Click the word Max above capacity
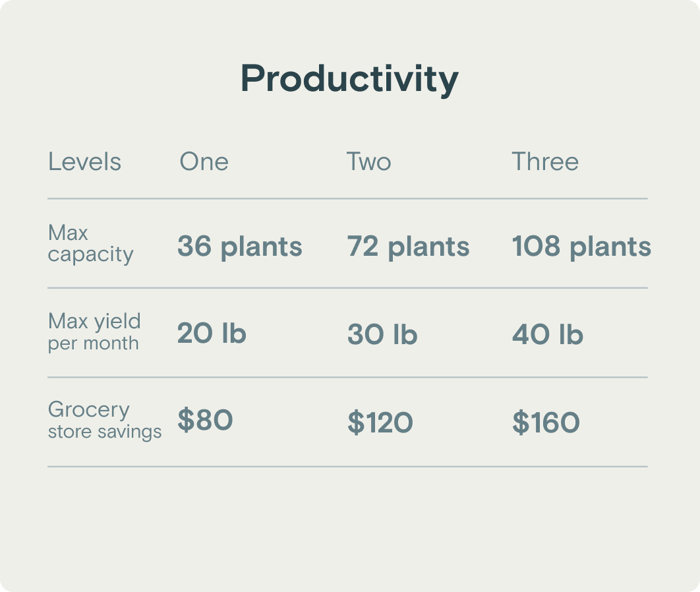Image resolution: width=700 pixels, height=592 pixels. (x=68, y=233)
